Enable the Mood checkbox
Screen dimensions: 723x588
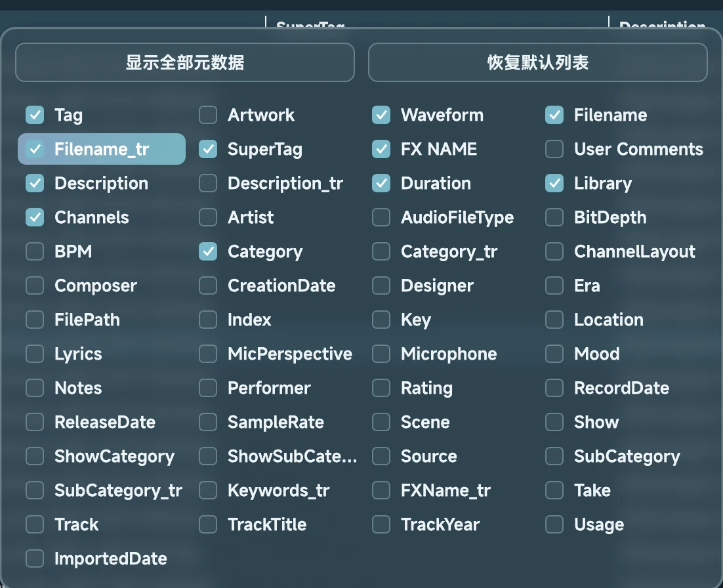coord(554,354)
